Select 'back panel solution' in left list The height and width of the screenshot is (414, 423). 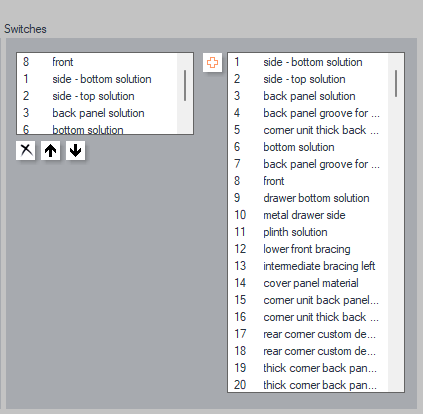click(x=97, y=113)
